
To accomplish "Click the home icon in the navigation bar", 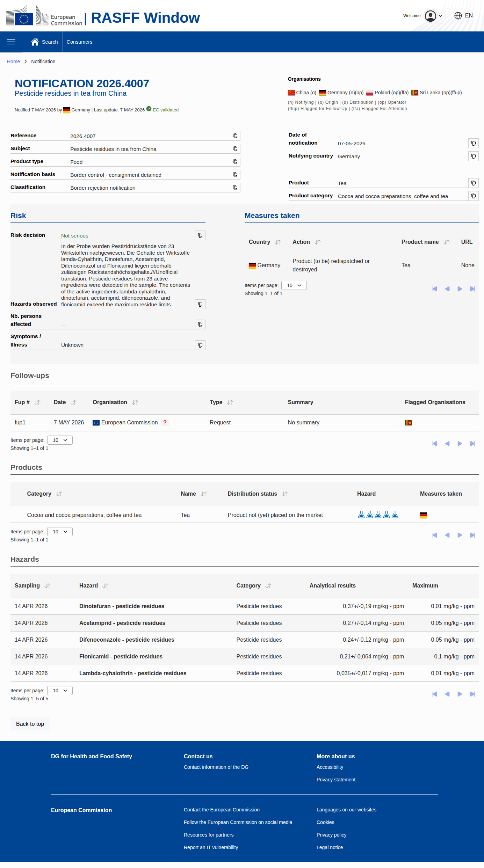I will pos(35,42).
